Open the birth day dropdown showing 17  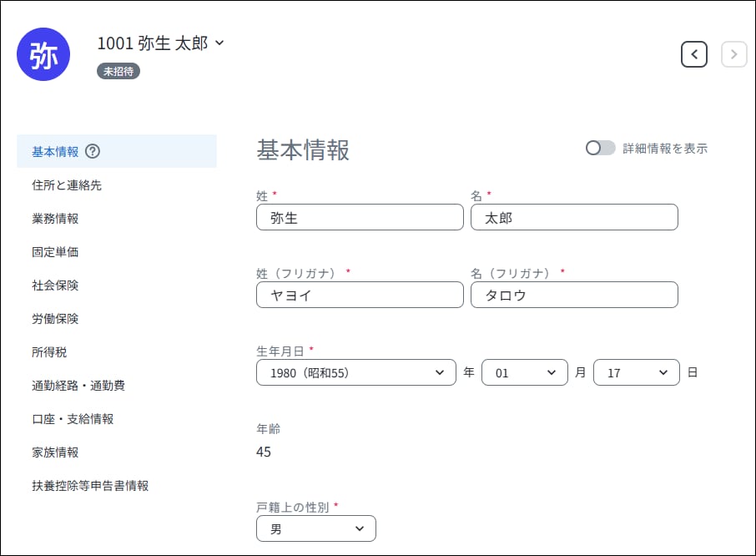[x=637, y=372]
